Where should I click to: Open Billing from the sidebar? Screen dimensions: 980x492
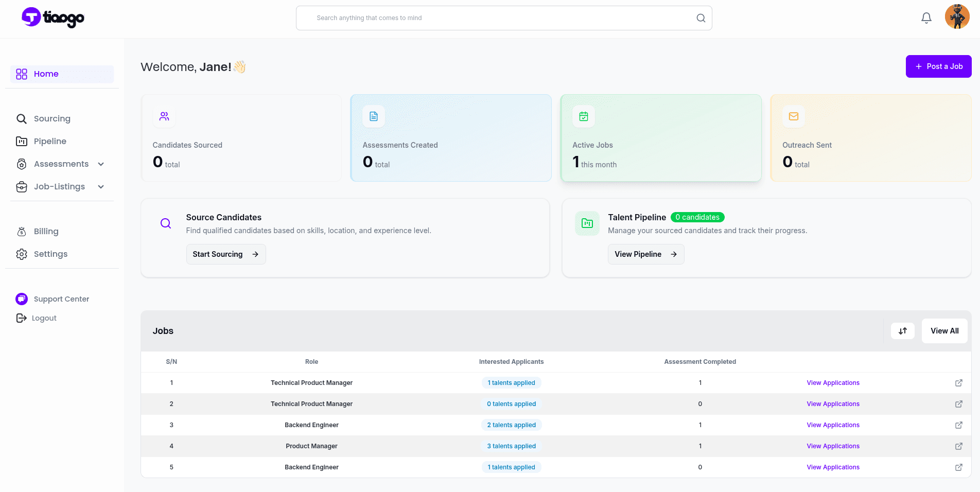[x=46, y=232]
